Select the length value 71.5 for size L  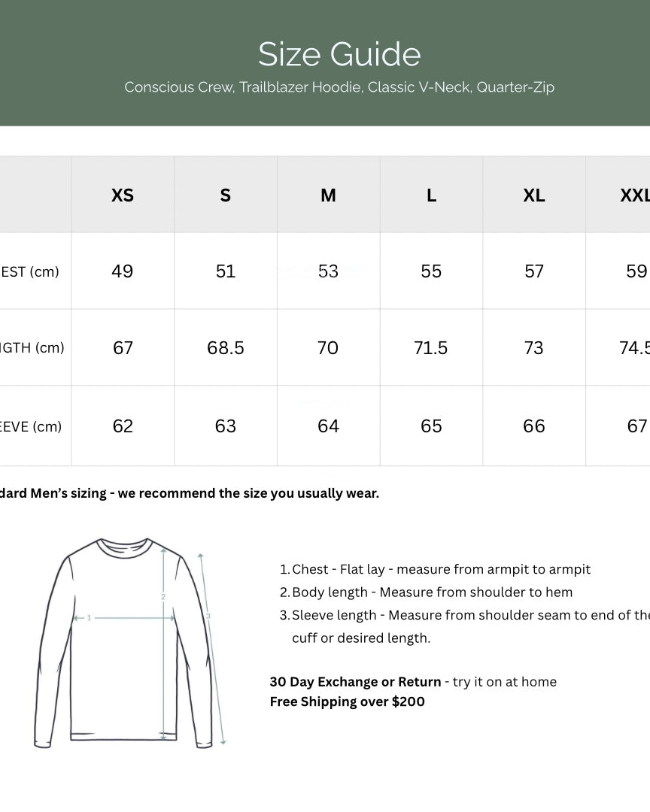[x=431, y=348]
